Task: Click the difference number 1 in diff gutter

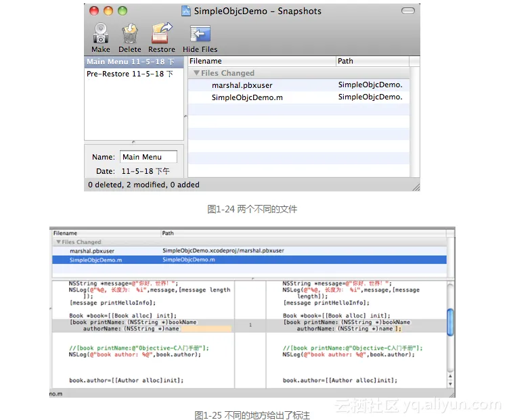Action: click(250, 325)
